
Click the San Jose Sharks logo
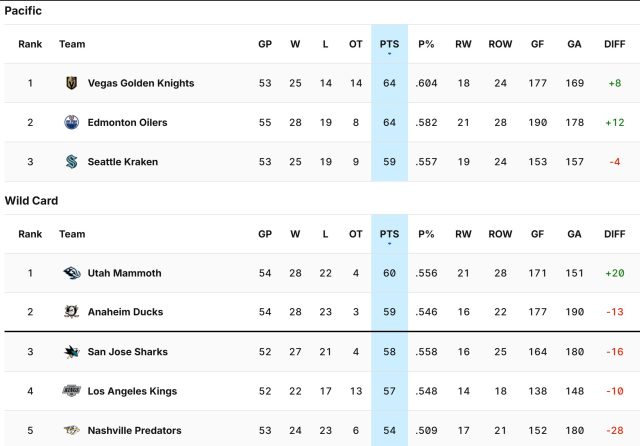[x=72, y=352]
